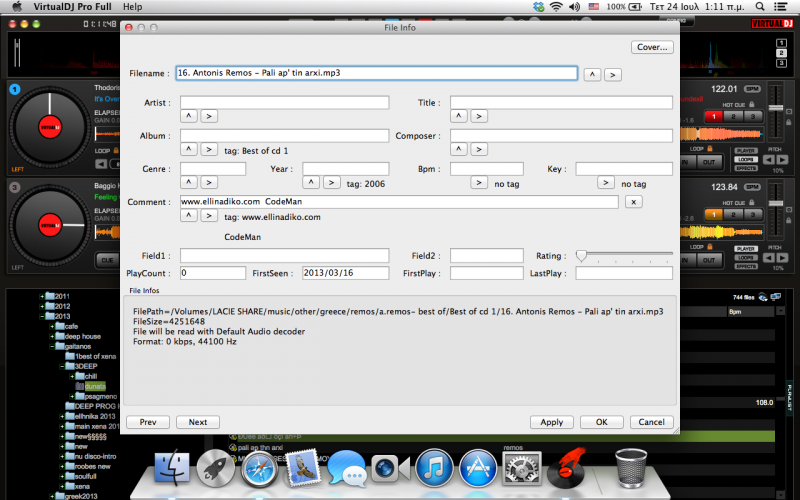Switch lower deck to LOOPS panel

[746, 257]
